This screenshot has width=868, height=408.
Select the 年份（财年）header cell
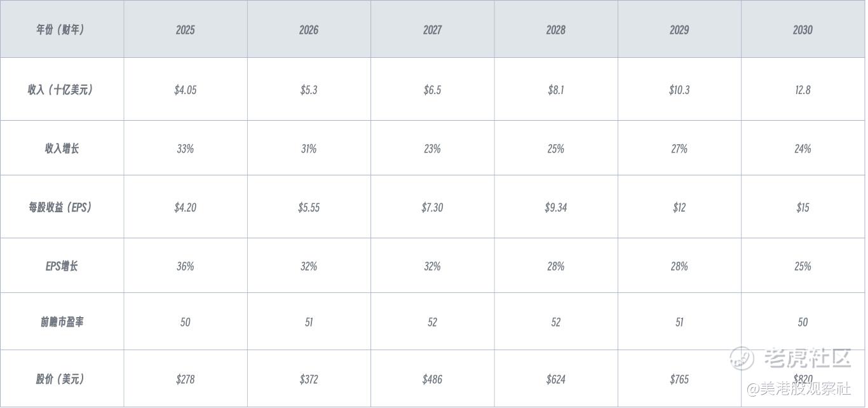point(62,29)
